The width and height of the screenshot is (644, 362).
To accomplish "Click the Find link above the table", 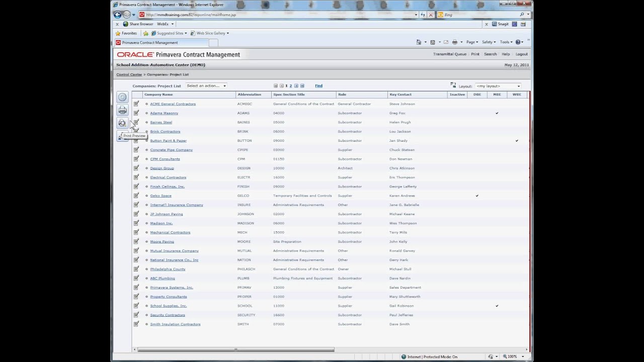I will point(318,86).
